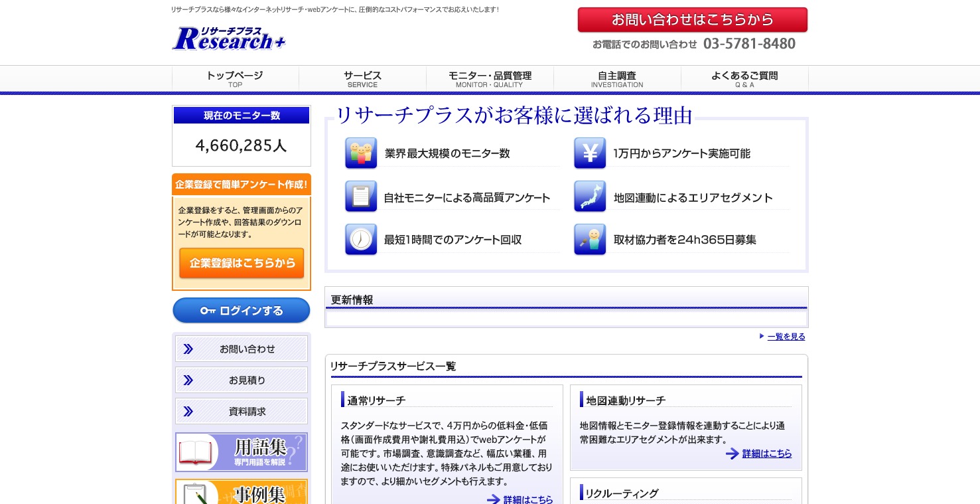The width and height of the screenshot is (980, 504).
Task: Click the リサーチプラスサービス一覧 heading
Action: tap(393, 366)
